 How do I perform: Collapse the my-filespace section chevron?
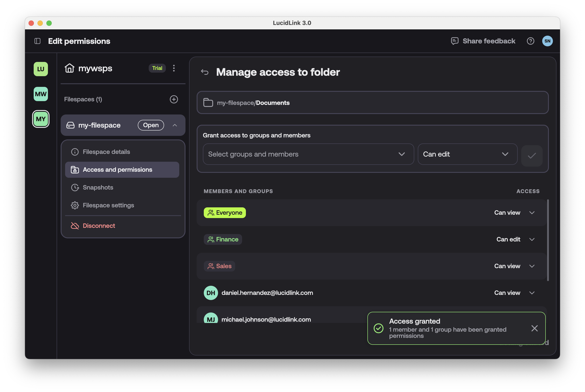point(175,125)
